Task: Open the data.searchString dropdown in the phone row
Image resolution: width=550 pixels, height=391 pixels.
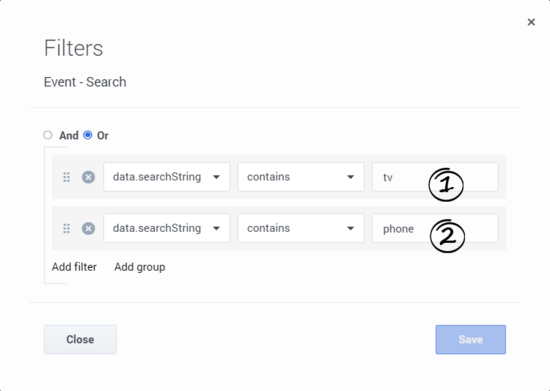Action: (167, 228)
